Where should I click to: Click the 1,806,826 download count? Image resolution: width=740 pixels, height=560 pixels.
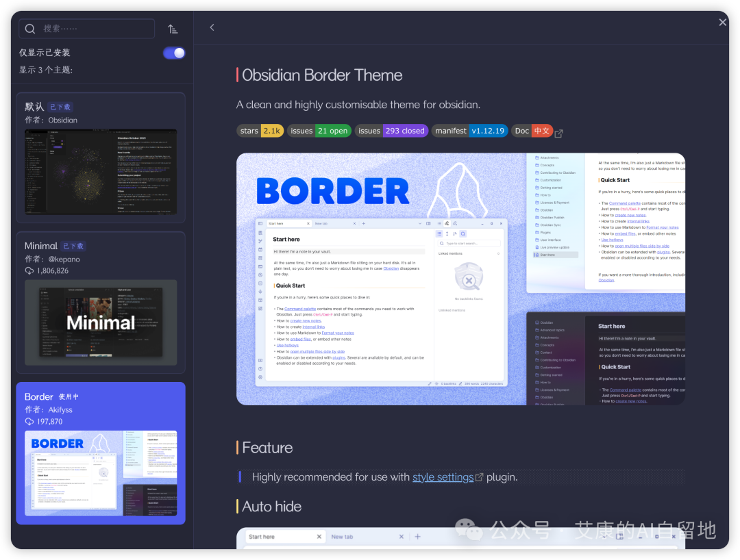(53, 271)
